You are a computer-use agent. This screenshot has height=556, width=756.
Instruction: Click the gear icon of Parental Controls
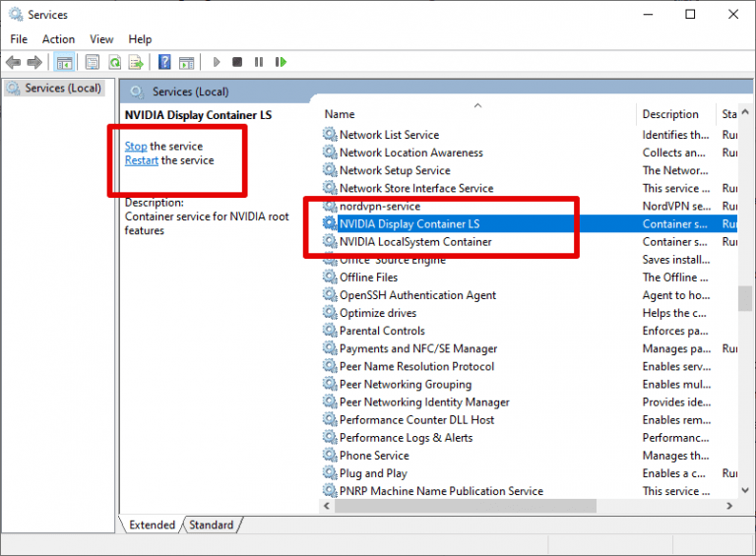click(330, 331)
